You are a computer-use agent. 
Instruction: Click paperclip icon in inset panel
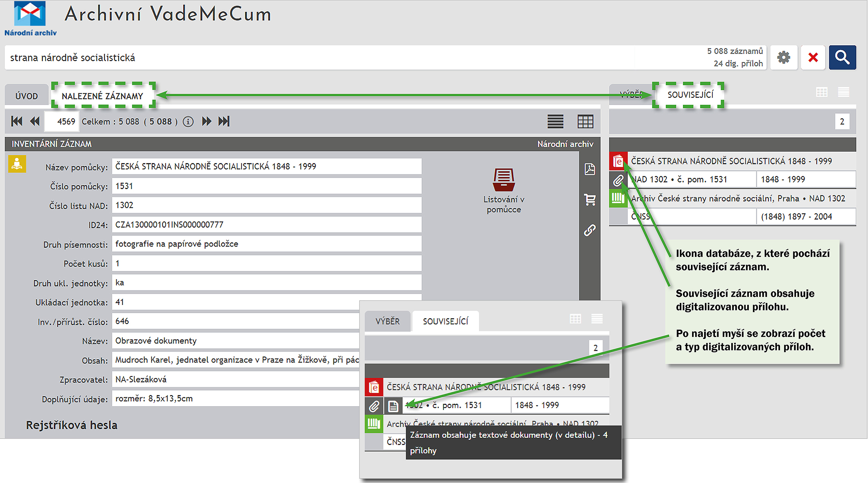click(374, 406)
